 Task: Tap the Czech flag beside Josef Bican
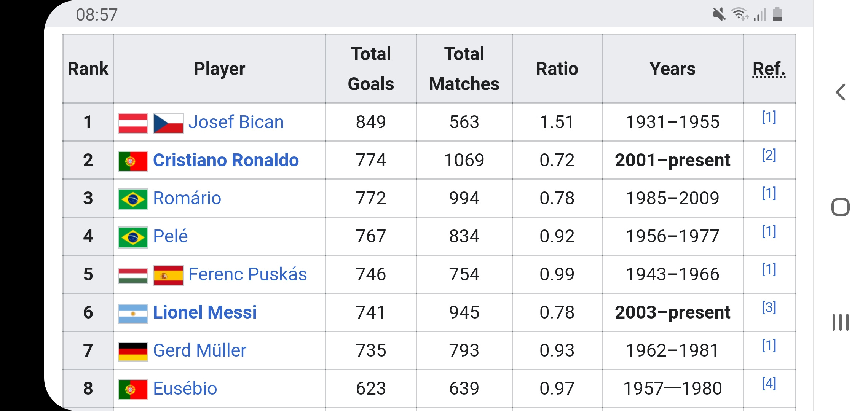(168, 123)
